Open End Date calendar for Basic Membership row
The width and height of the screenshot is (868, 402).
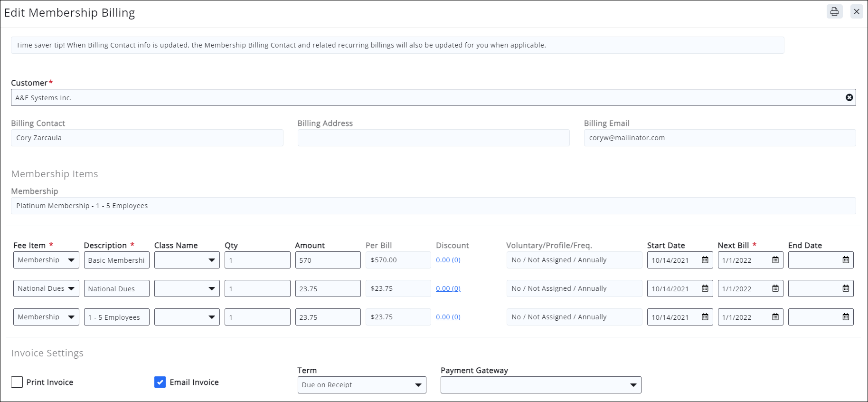point(846,260)
